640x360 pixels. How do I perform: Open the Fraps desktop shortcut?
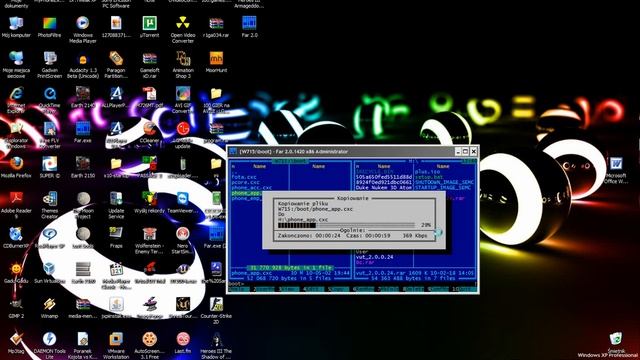tap(116, 238)
